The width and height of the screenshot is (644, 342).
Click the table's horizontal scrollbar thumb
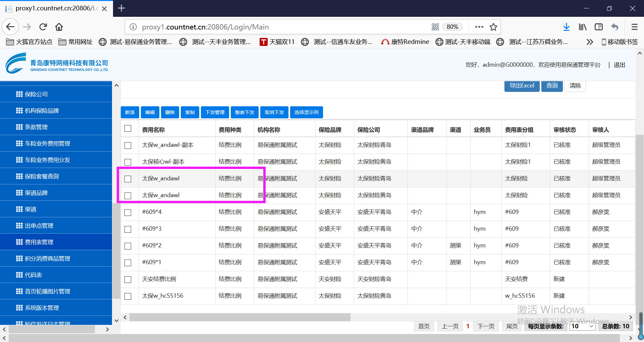point(239,317)
